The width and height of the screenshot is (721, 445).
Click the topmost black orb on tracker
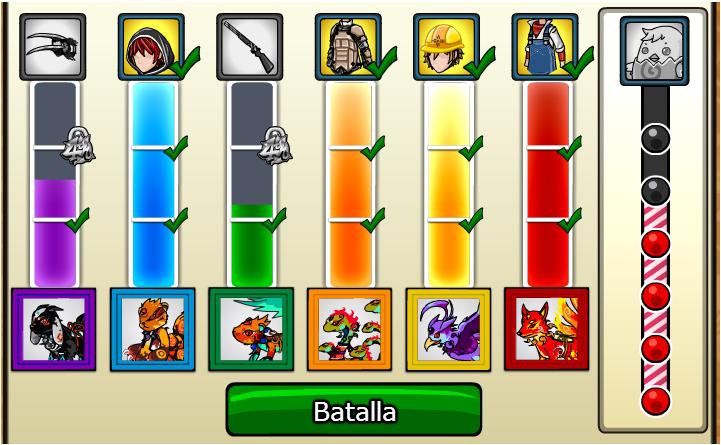click(655, 138)
